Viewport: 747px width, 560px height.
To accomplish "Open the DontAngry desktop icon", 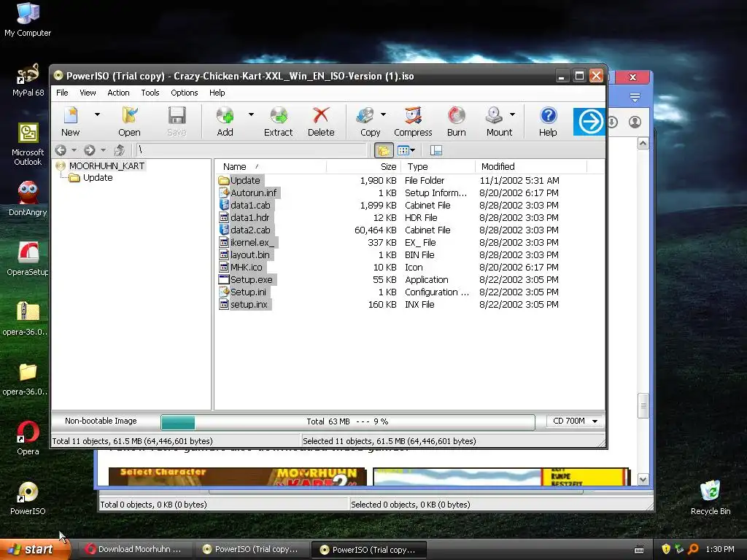I will tap(28, 199).
